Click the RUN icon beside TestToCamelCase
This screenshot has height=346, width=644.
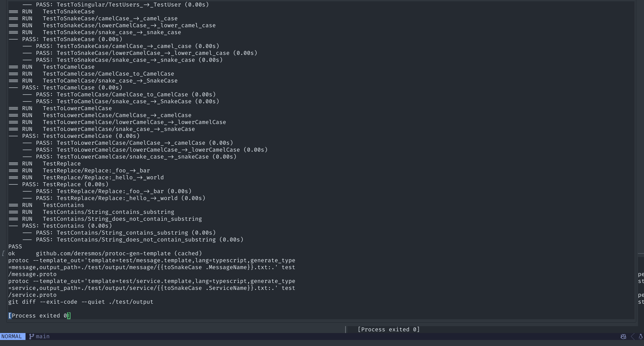[x=13, y=67]
